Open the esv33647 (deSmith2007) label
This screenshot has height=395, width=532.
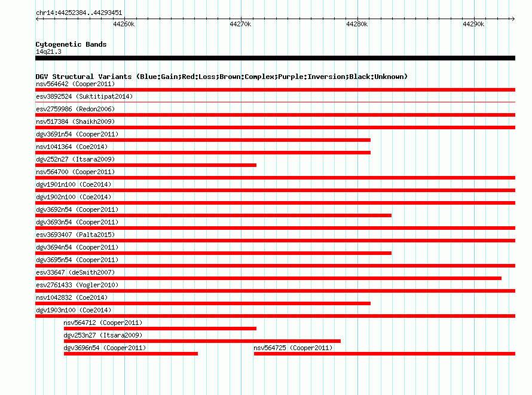[x=75, y=272]
